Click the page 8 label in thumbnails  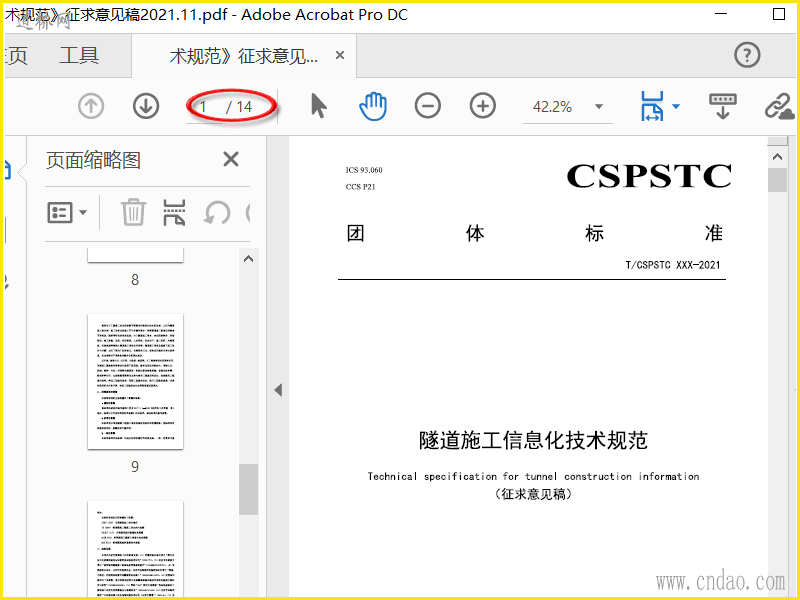pos(135,280)
